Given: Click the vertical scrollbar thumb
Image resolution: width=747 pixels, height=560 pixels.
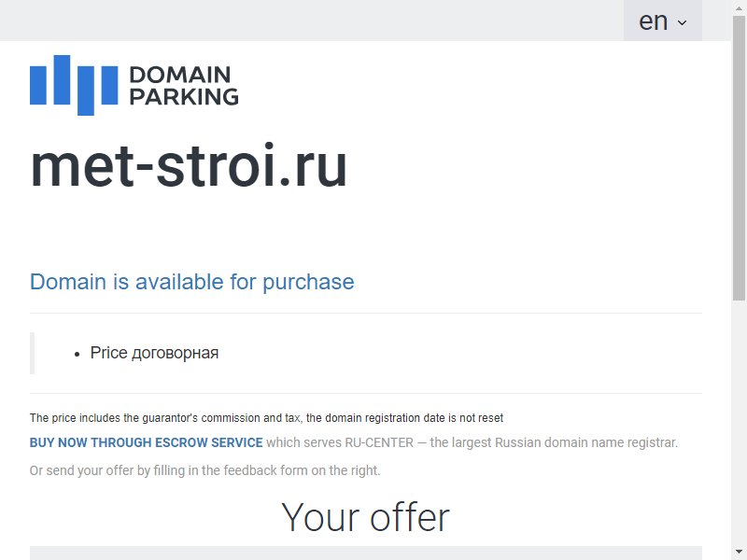Looking at the screenshot, I should (x=739, y=158).
